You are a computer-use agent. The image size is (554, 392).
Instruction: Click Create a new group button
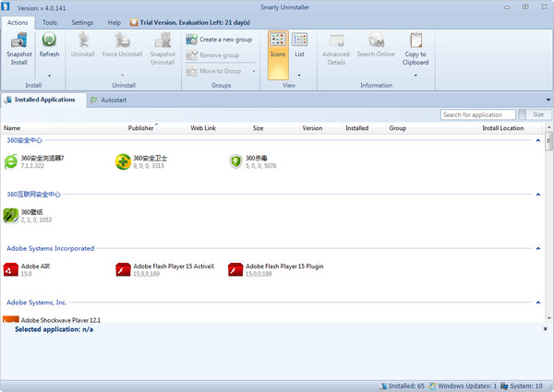click(222, 39)
